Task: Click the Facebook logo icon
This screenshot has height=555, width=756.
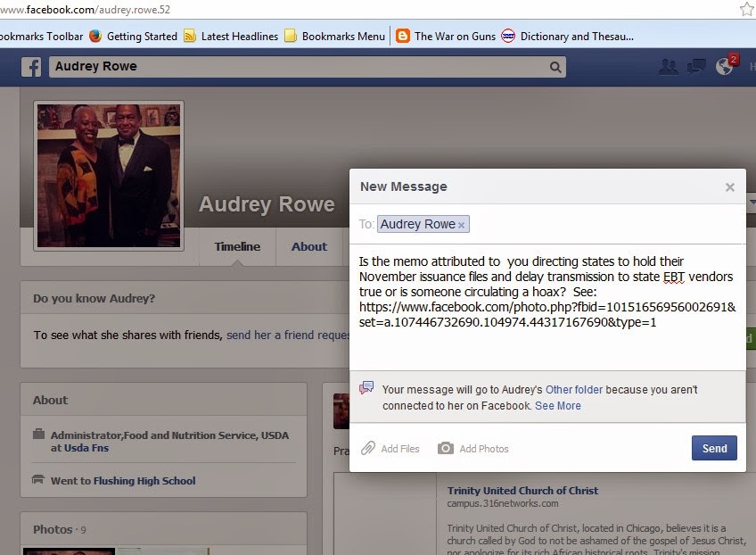Action: (x=31, y=67)
